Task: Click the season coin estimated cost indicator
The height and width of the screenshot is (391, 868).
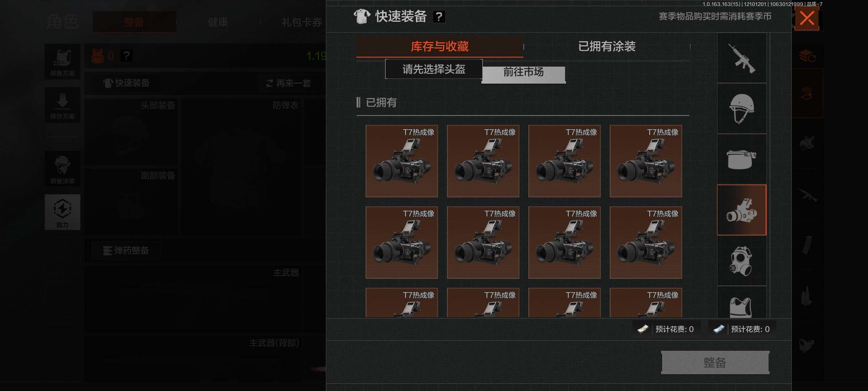Action: pyautogui.click(x=742, y=329)
